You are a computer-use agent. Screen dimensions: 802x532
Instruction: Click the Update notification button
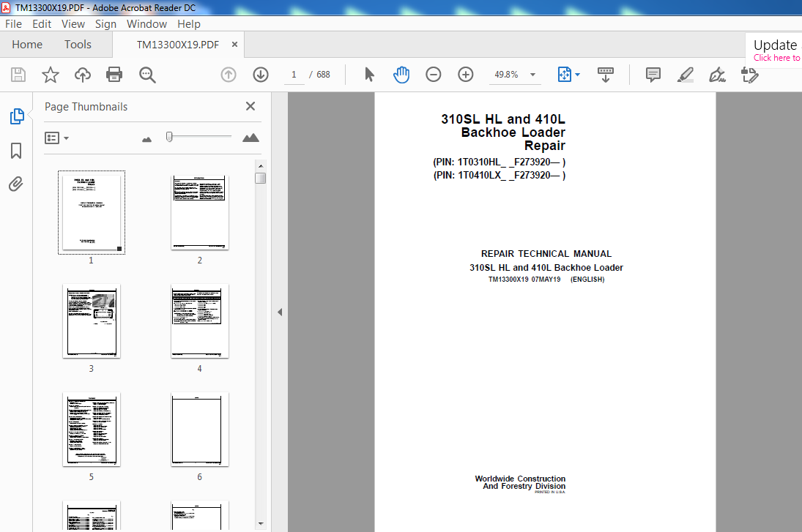(x=776, y=50)
